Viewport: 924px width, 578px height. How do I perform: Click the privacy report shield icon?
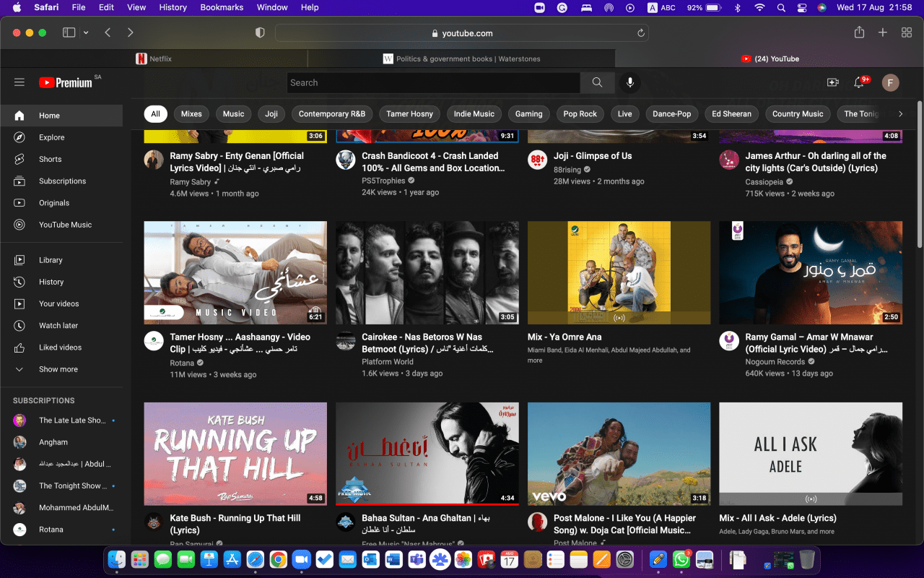pos(261,33)
